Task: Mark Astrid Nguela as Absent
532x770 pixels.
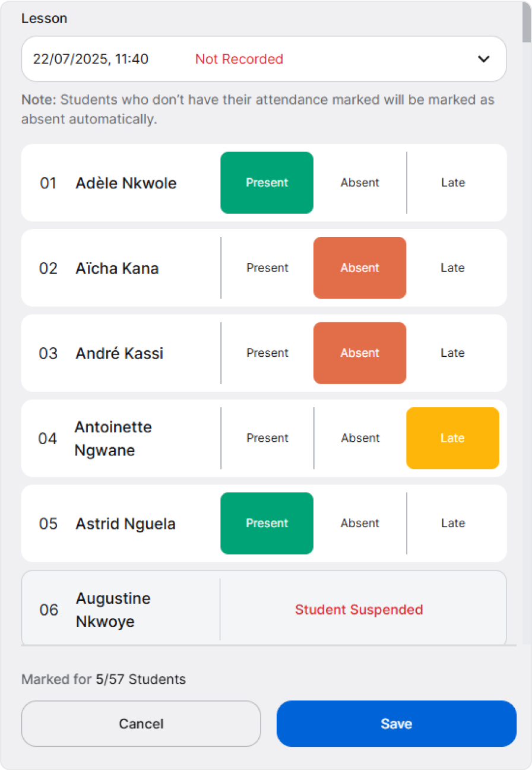Action: tap(360, 523)
